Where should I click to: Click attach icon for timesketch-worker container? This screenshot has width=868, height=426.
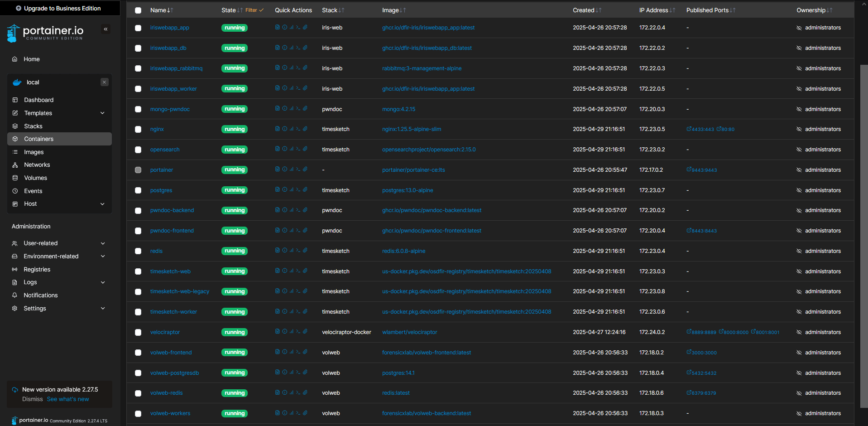pos(305,311)
